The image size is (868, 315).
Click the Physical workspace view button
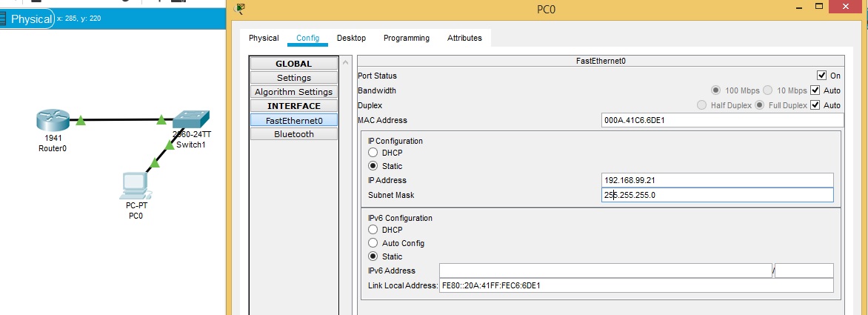click(27, 19)
